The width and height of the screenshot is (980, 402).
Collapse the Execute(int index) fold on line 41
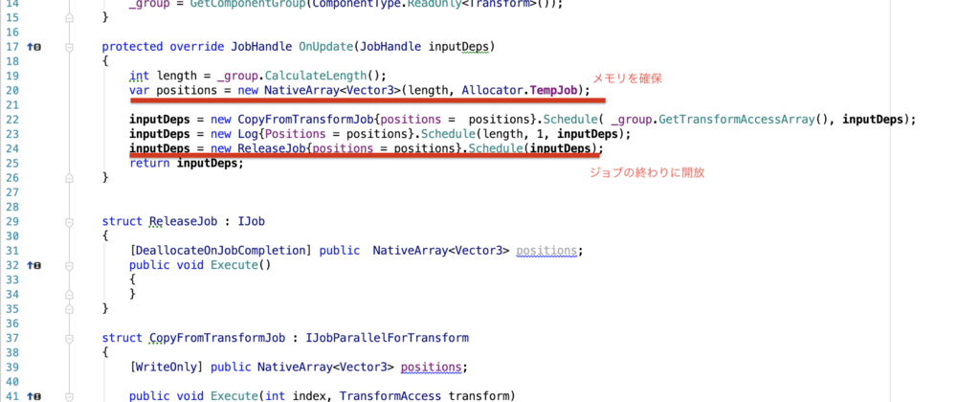pyautogui.click(x=69, y=395)
